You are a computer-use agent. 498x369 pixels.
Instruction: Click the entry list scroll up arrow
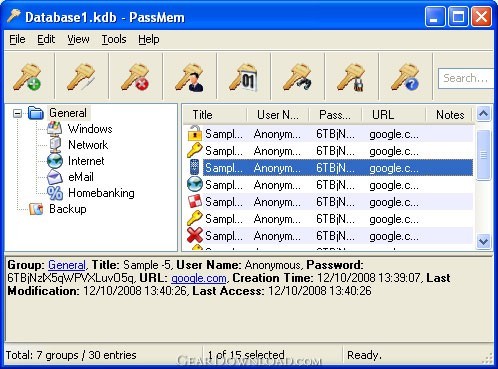[483, 114]
